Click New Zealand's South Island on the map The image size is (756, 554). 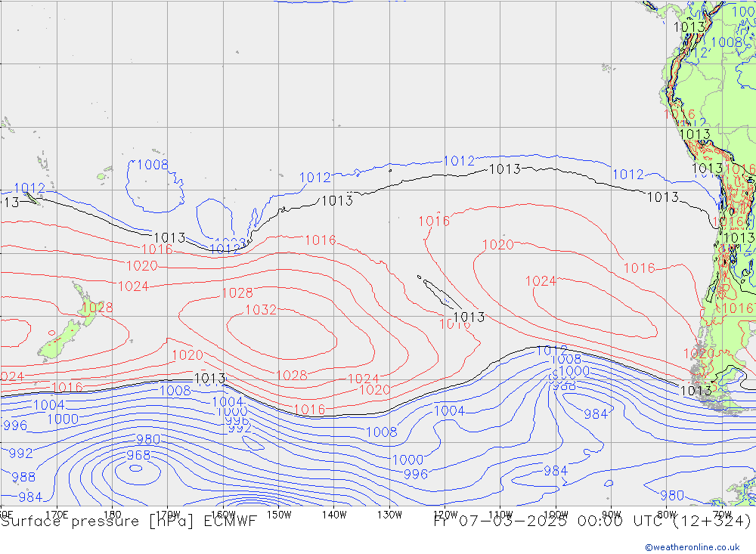point(58,342)
